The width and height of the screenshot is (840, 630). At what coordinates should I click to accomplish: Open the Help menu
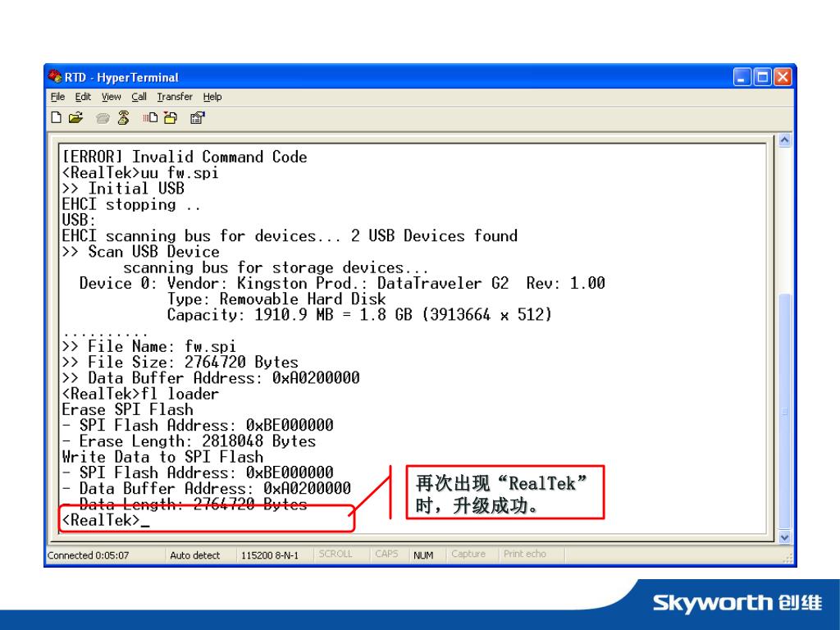pos(212,97)
